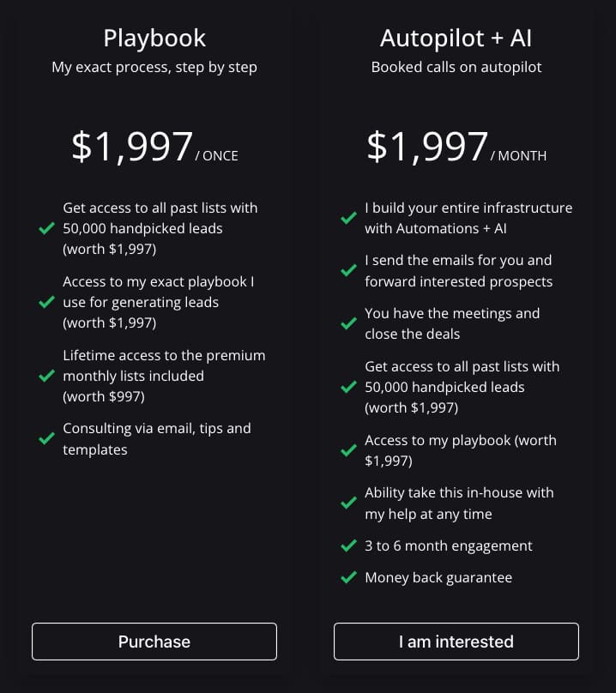
Task: Click checkmark by 3 to 6 month engagement
Action: tap(348, 546)
